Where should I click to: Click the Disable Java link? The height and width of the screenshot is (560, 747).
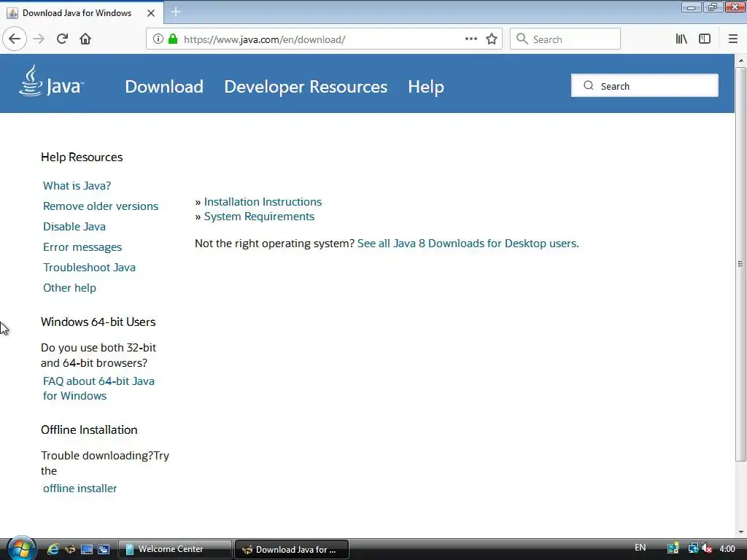[x=74, y=227]
